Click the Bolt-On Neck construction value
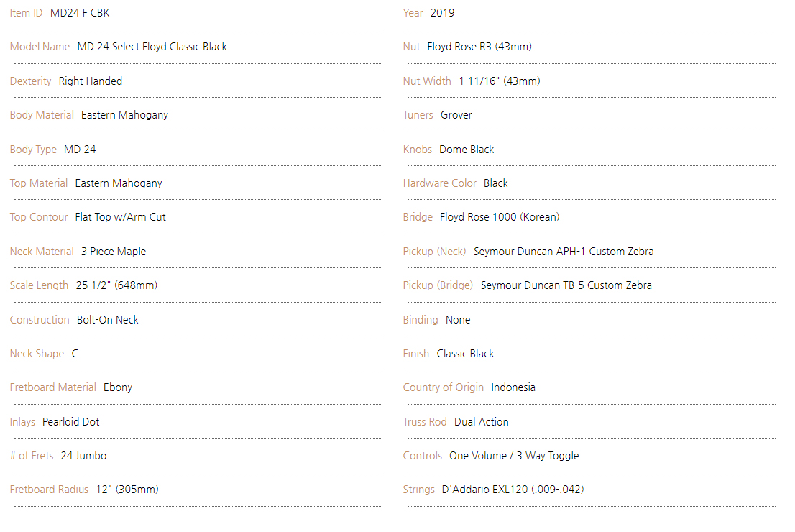This screenshot has width=795, height=532. pyautogui.click(x=108, y=320)
